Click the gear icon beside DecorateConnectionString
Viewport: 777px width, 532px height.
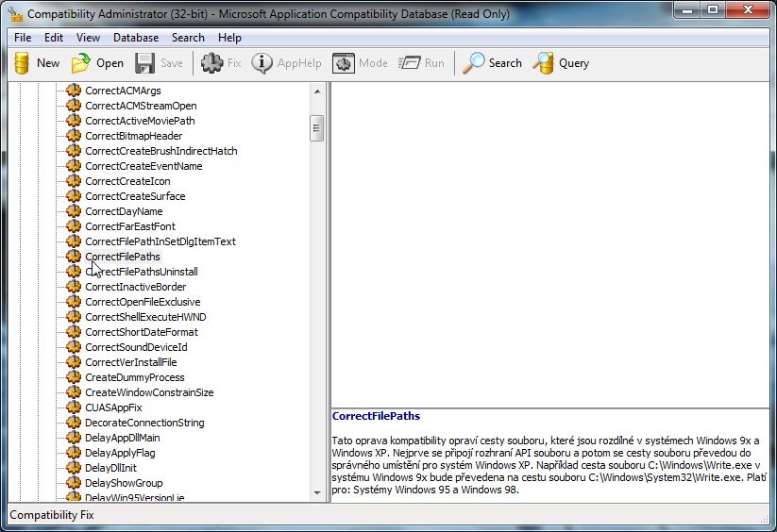(74, 423)
